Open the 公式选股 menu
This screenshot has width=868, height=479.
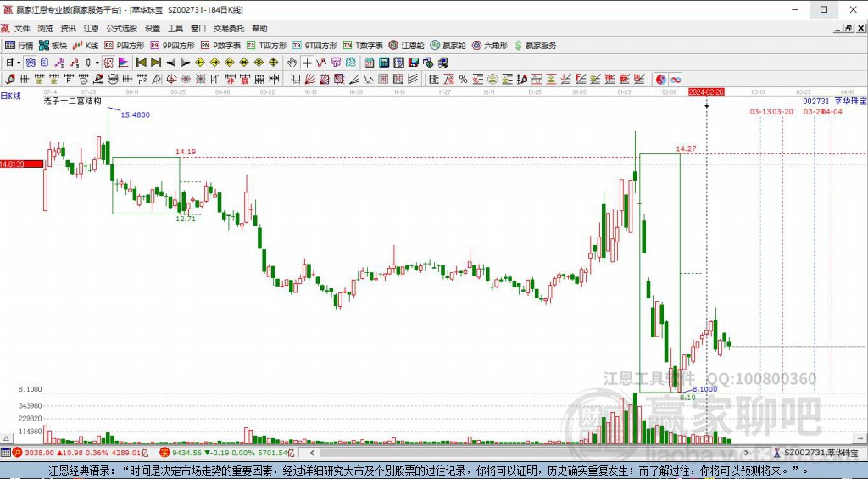coord(122,28)
